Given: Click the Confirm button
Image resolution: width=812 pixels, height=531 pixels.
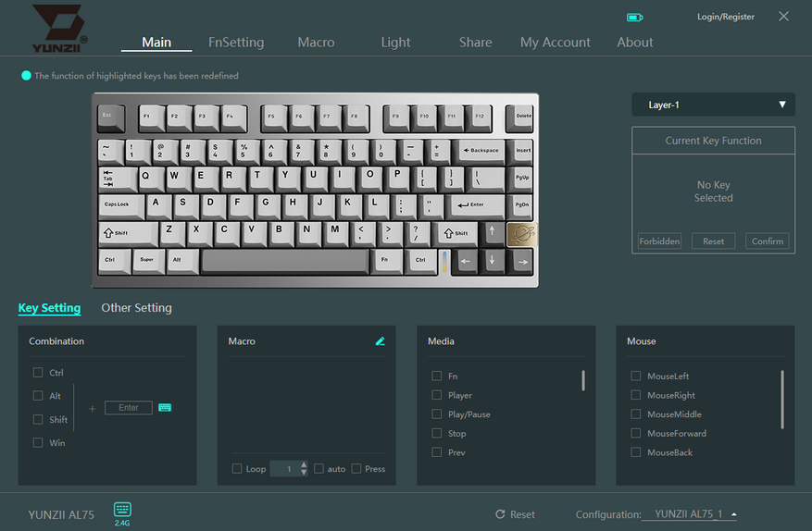Looking at the screenshot, I should coord(768,241).
